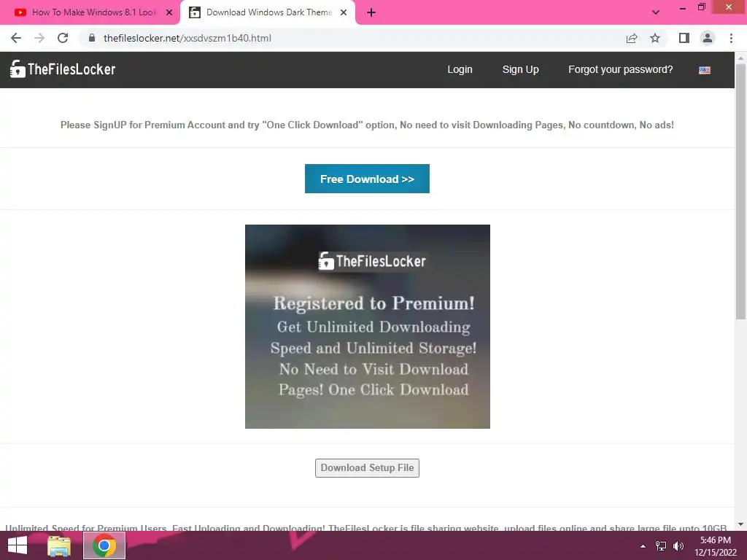Screen dimensions: 747x560
Task: Click the Download Setup File button
Action: [367, 467]
